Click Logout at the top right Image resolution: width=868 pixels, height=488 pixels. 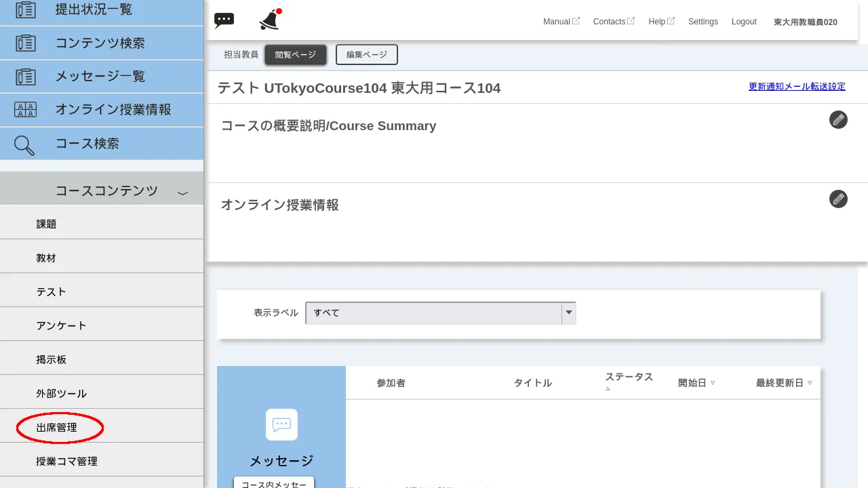pos(744,21)
